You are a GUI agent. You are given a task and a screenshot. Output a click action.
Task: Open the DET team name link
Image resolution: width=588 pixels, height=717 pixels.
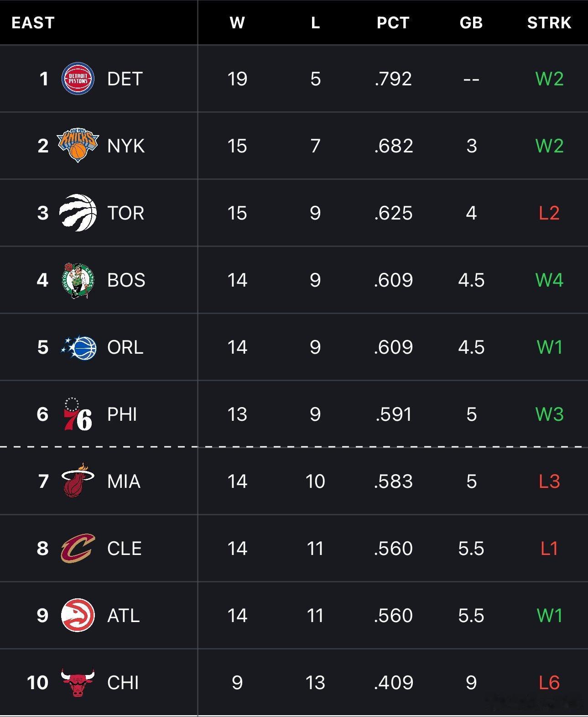click(125, 79)
